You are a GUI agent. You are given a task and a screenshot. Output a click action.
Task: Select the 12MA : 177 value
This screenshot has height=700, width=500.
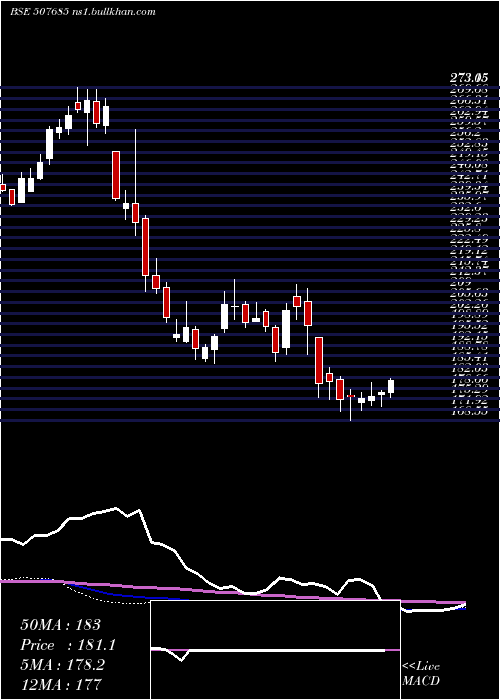[x=61, y=684]
